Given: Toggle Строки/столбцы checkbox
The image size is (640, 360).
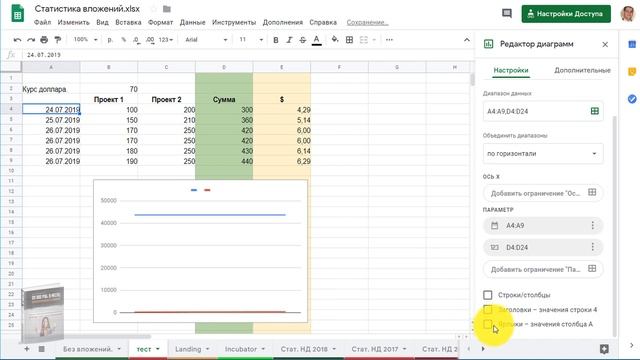Looking at the screenshot, I should [x=488, y=295].
